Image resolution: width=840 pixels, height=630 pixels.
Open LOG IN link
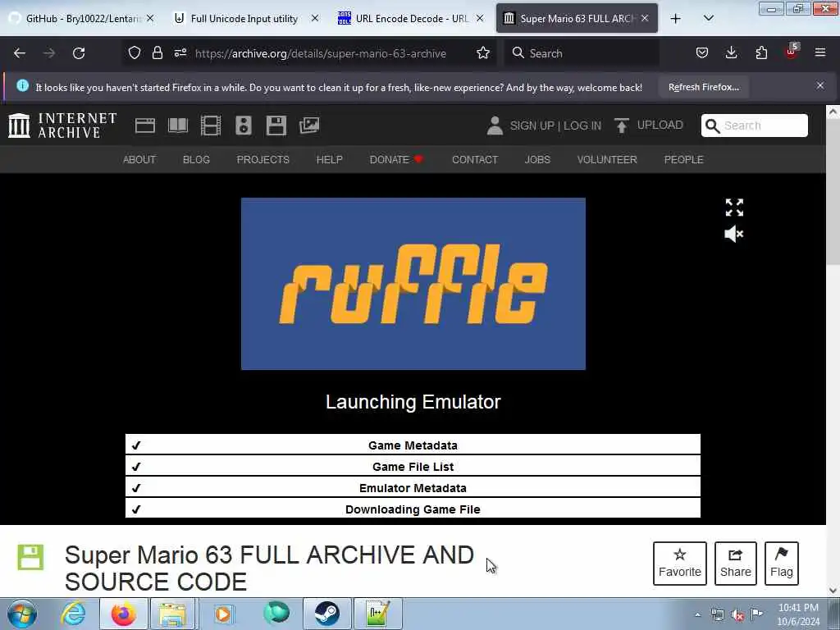coord(582,126)
